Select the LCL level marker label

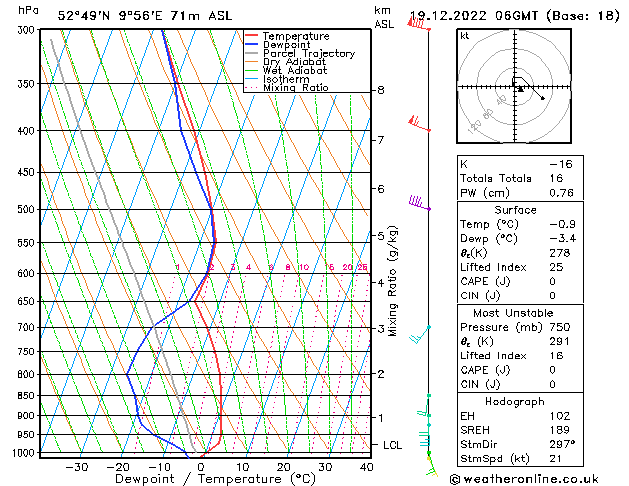pos(390,444)
